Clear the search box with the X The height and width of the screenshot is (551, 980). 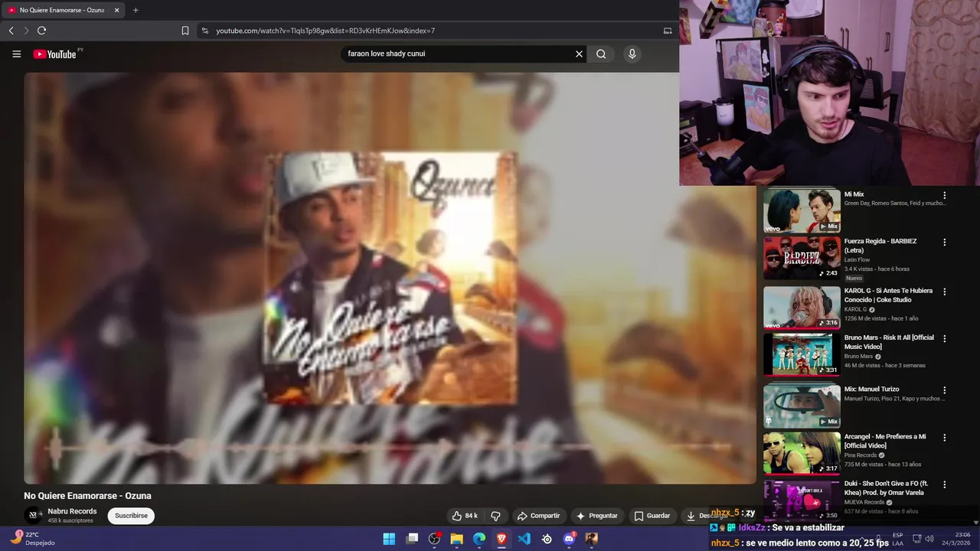click(x=579, y=54)
